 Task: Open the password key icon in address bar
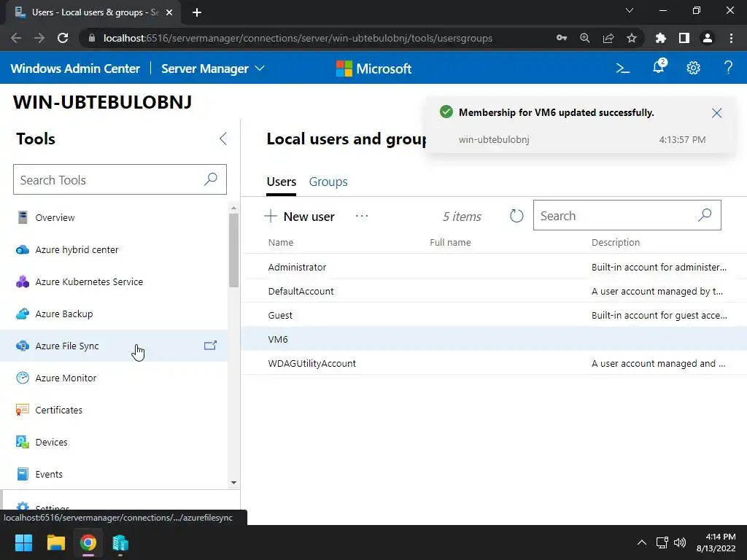point(562,38)
